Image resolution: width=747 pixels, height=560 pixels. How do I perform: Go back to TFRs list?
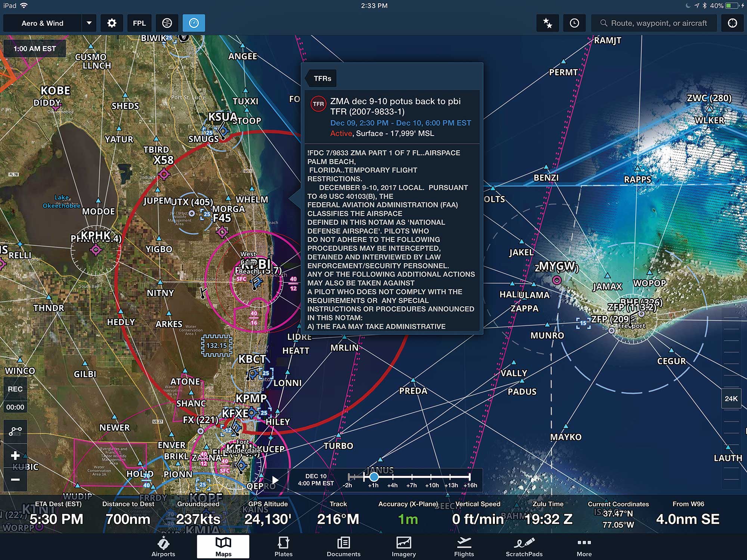tap(320, 78)
